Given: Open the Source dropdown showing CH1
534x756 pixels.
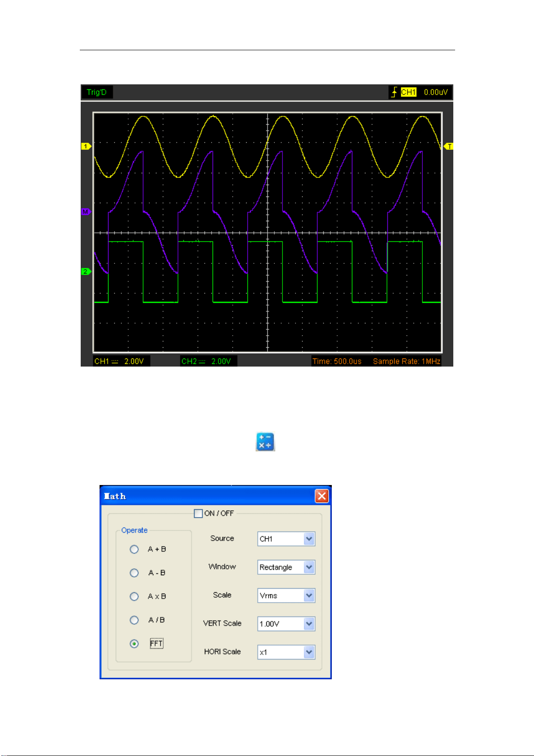Looking at the screenshot, I should 287,539.
